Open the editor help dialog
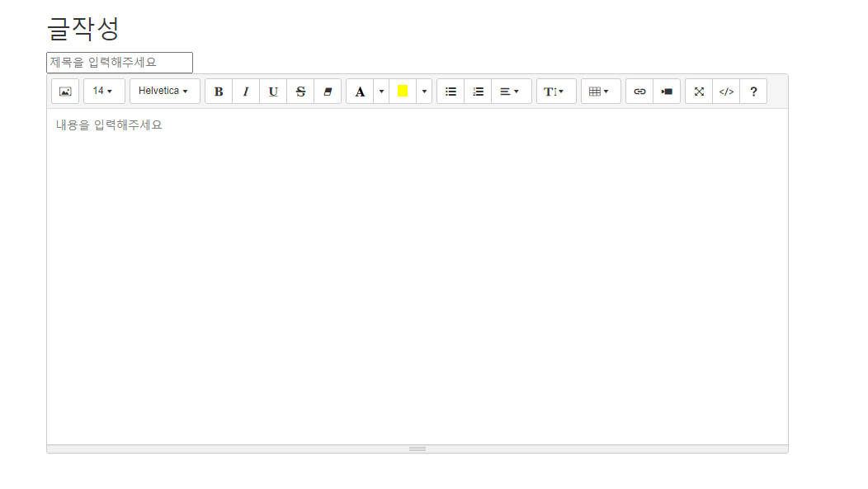This screenshot has width=868, height=489. 753,92
